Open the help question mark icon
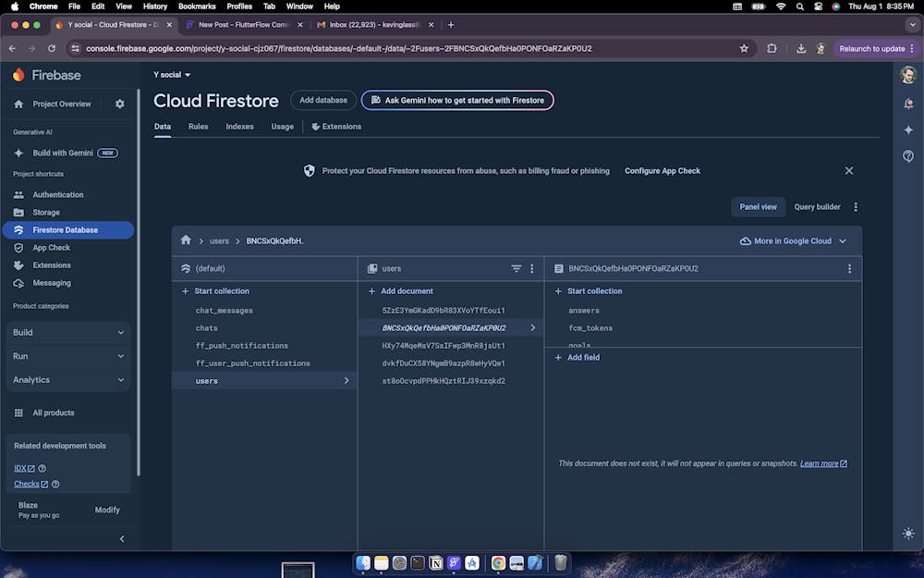Screen dimensions: 924x578 click(x=908, y=155)
